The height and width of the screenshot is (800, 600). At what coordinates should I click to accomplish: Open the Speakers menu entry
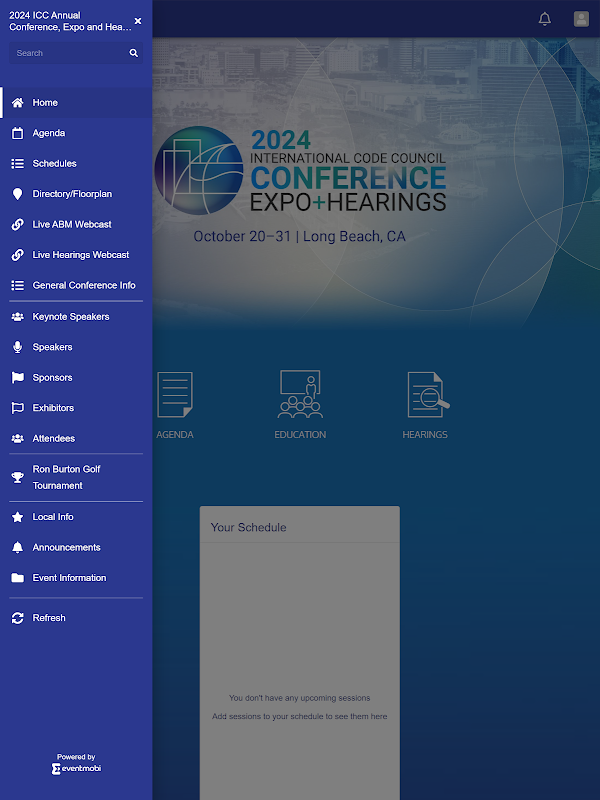[76, 347]
